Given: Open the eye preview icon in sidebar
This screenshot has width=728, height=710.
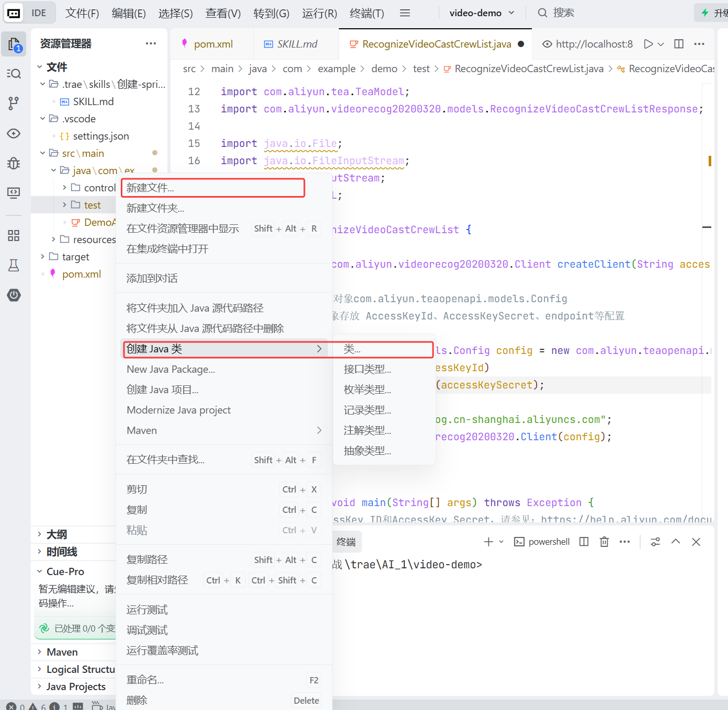Looking at the screenshot, I should (x=14, y=133).
